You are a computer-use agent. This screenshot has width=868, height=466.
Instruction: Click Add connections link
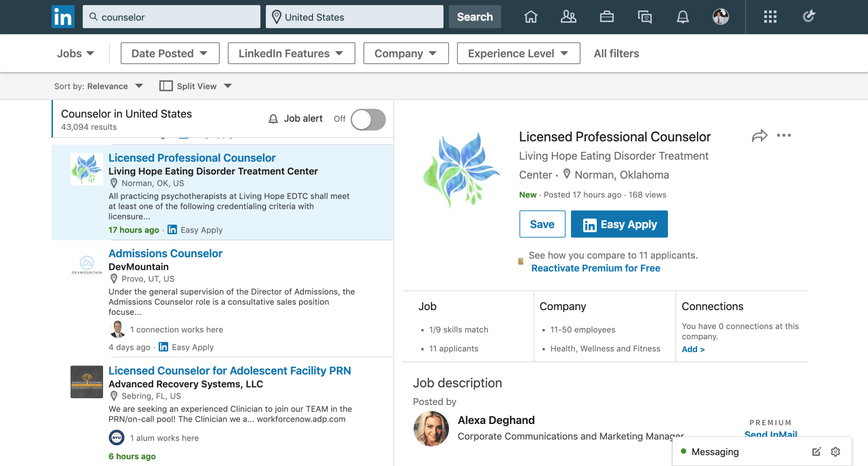(x=693, y=349)
